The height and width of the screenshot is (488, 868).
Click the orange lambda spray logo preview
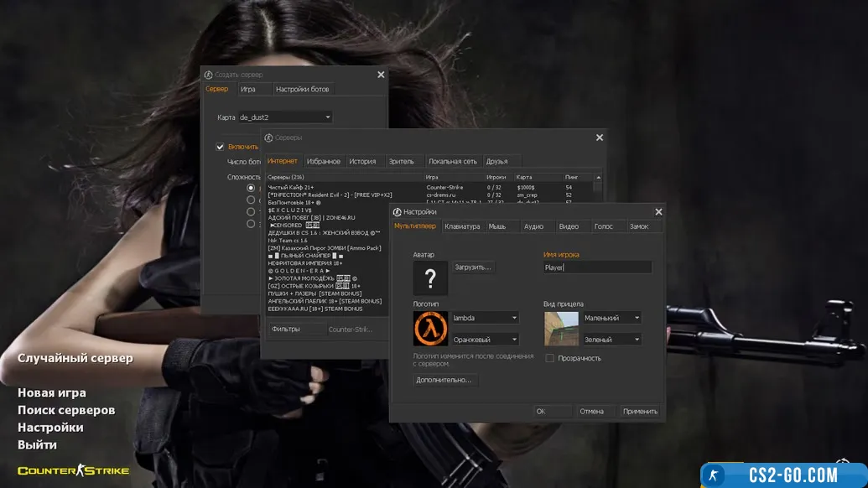430,329
